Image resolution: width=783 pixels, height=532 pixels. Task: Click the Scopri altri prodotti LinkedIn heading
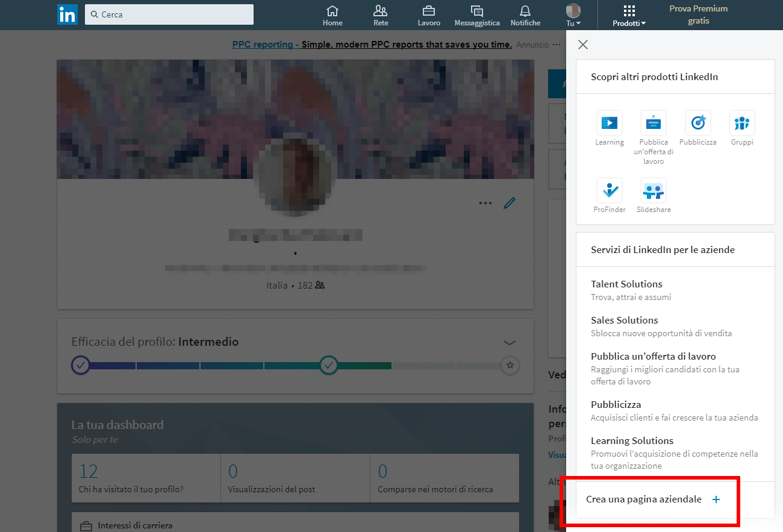click(x=654, y=77)
